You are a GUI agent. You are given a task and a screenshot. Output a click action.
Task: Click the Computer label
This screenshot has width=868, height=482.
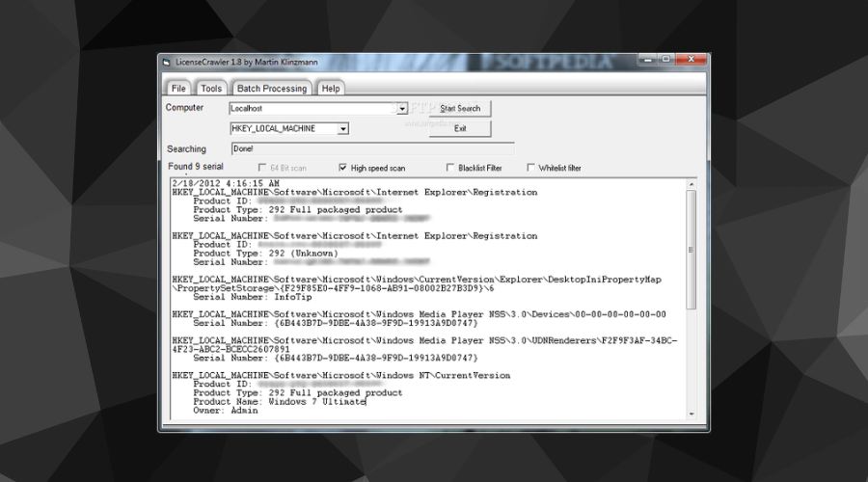[x=184, y=107]
